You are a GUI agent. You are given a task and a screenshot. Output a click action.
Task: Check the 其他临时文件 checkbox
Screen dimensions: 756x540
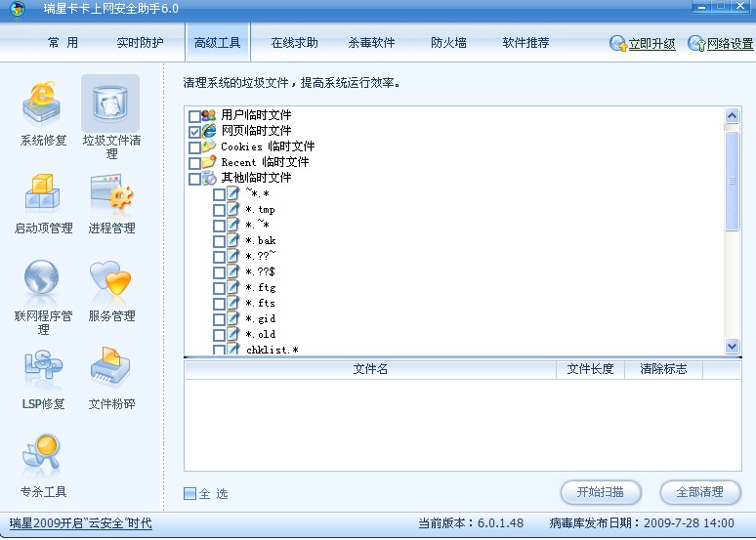click(194, 179)
